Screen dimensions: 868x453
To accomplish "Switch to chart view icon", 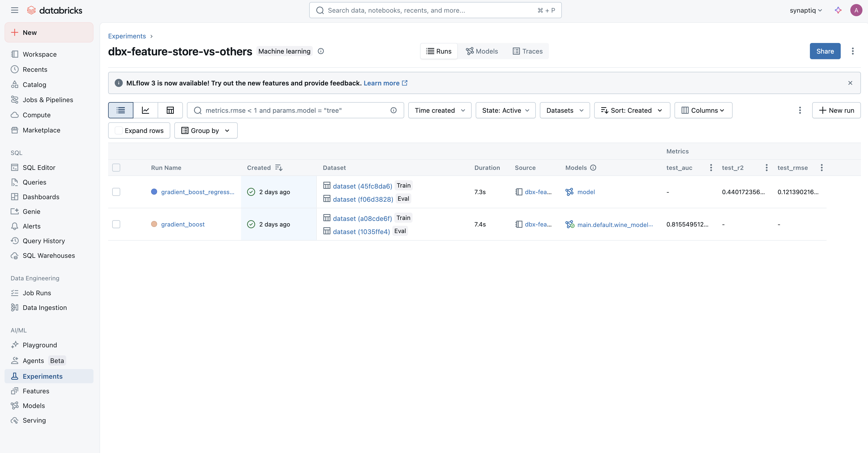I will 146,110.
